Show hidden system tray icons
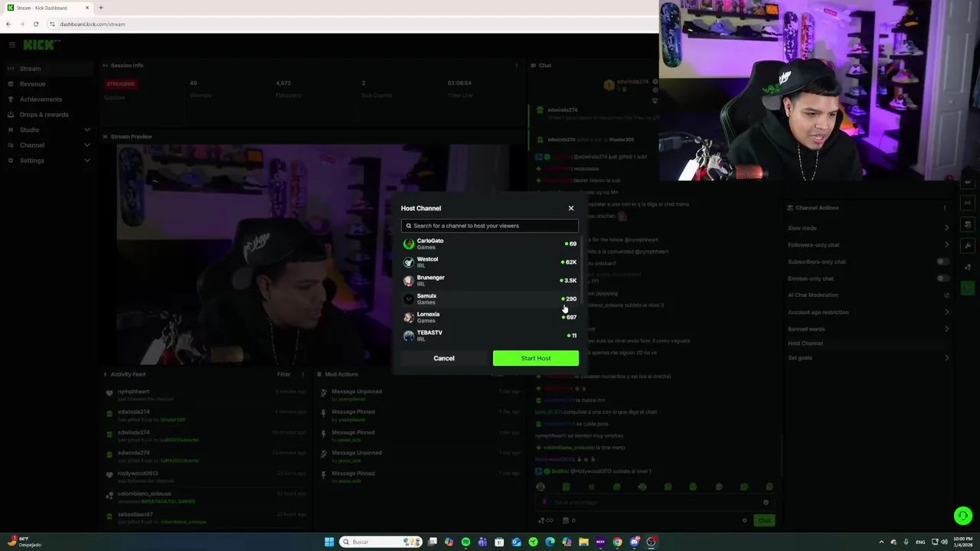The height and width of the screenshot is (551, 980). pyautogui.click(x=881, y=542)
